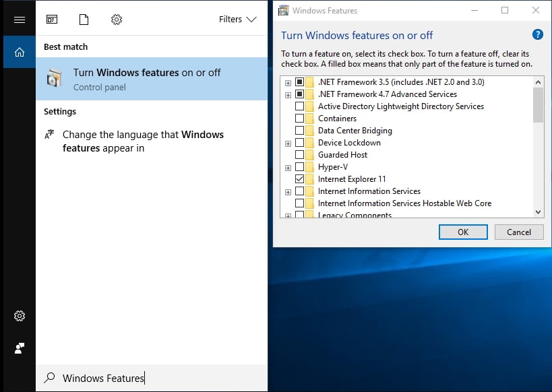Screen dimensions: 552x392
Task: Select the Settings filter gear icon
Action: 117,20
